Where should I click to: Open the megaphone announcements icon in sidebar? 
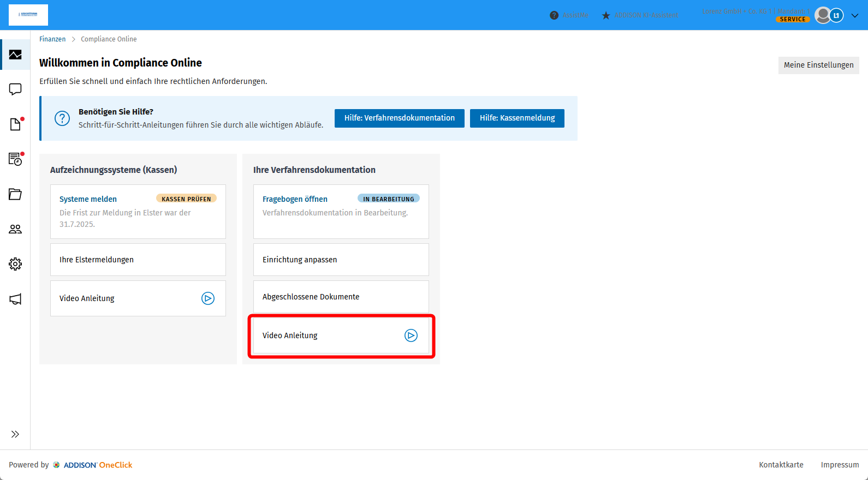click(15, 299)
